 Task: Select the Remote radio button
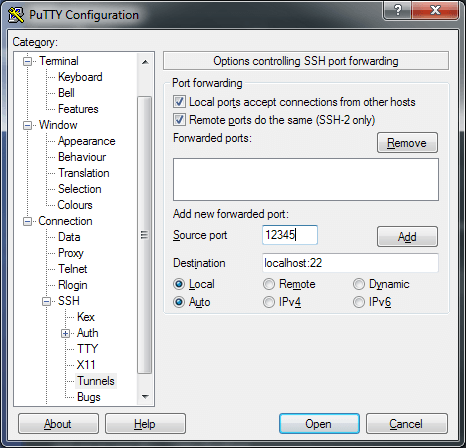tap(269, 284)
